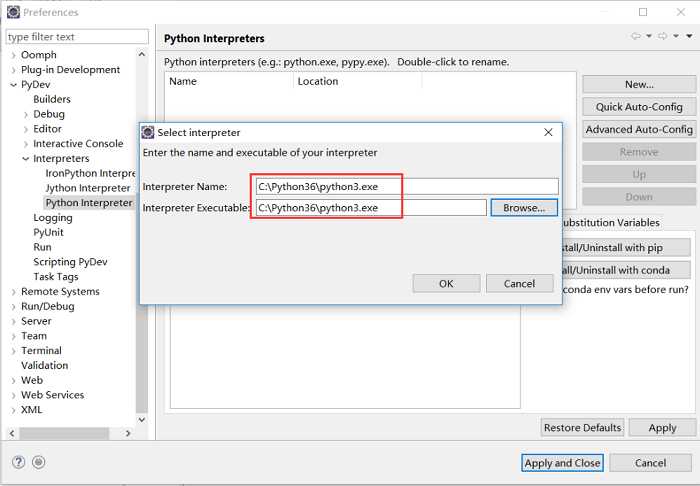Select Builders in the PyDev tree

tap(52, 99)
